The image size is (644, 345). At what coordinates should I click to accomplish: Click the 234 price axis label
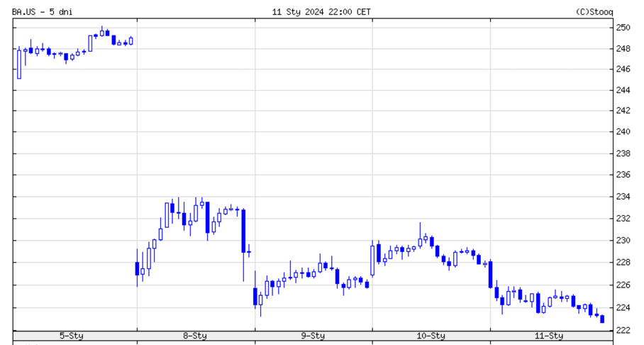click(x=623, y=197)
